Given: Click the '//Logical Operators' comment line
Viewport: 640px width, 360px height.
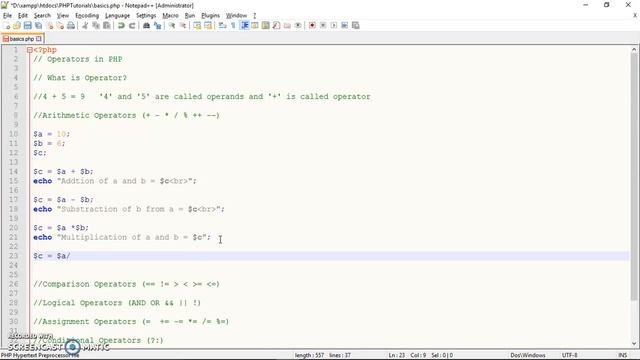Looking at the screenshot, I should pyautogui.click(x=117, y=303).
